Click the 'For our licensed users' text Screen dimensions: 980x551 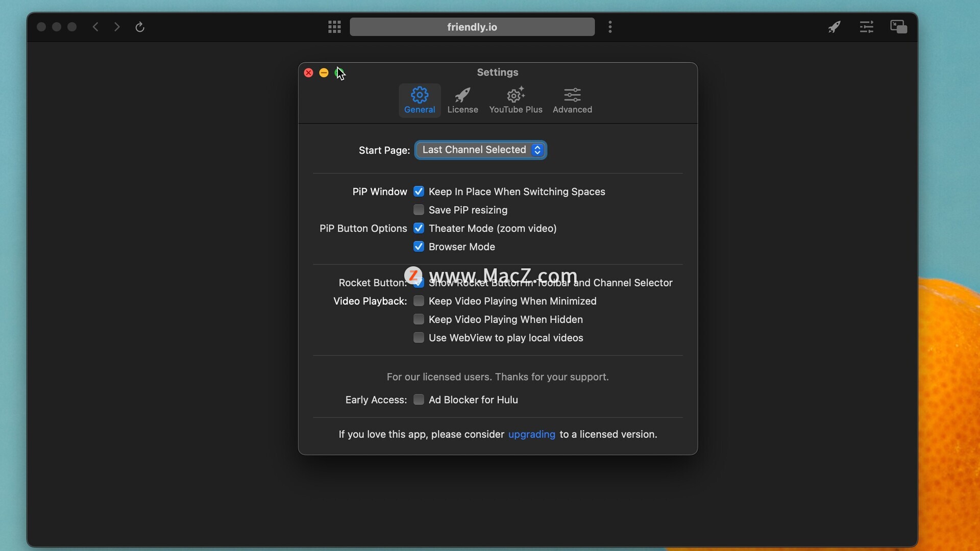click(498, 377)
